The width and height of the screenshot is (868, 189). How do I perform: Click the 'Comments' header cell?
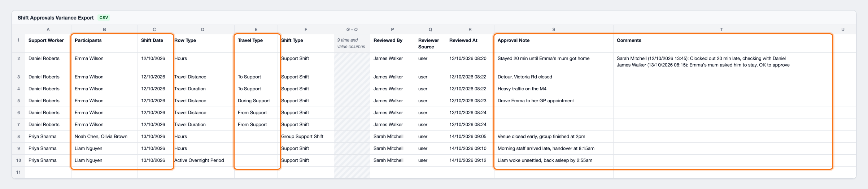[721, 43]
